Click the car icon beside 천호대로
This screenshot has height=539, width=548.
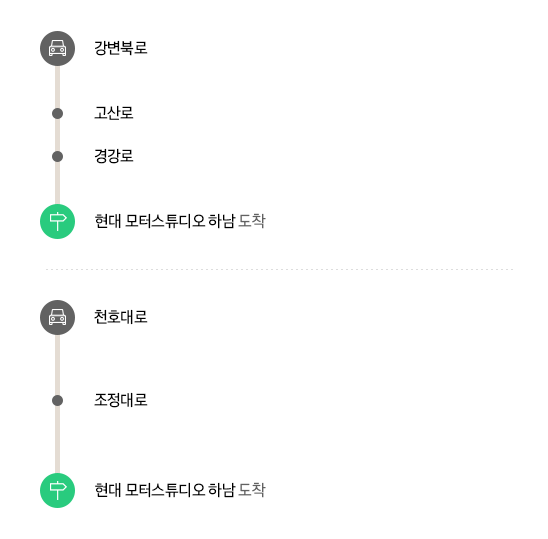click(x=57, y=317)
